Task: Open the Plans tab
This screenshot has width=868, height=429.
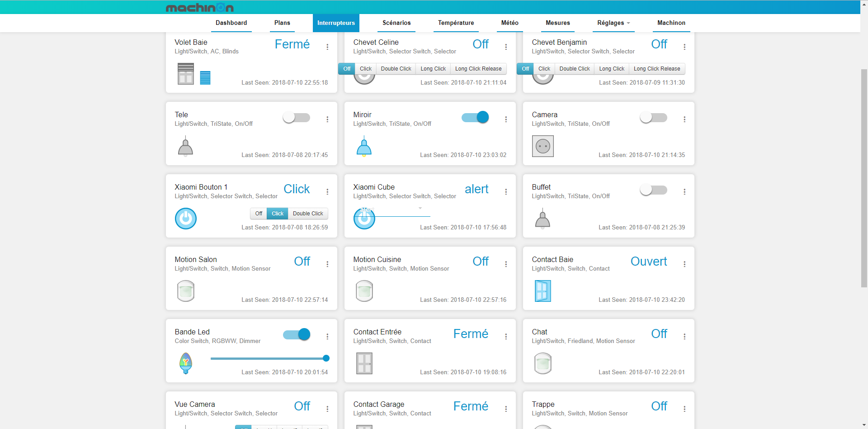Action: 282,23
